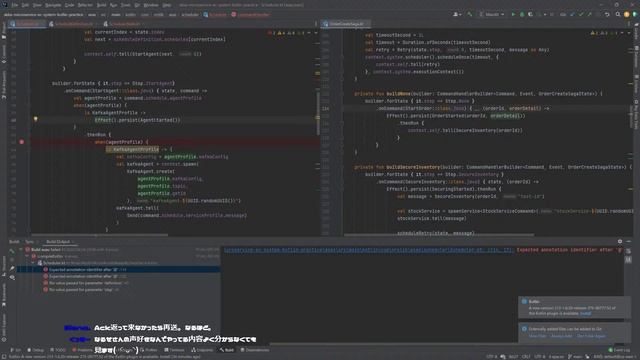Open the TODO tool window
The image size is (640, 360).
pos(58,350)
